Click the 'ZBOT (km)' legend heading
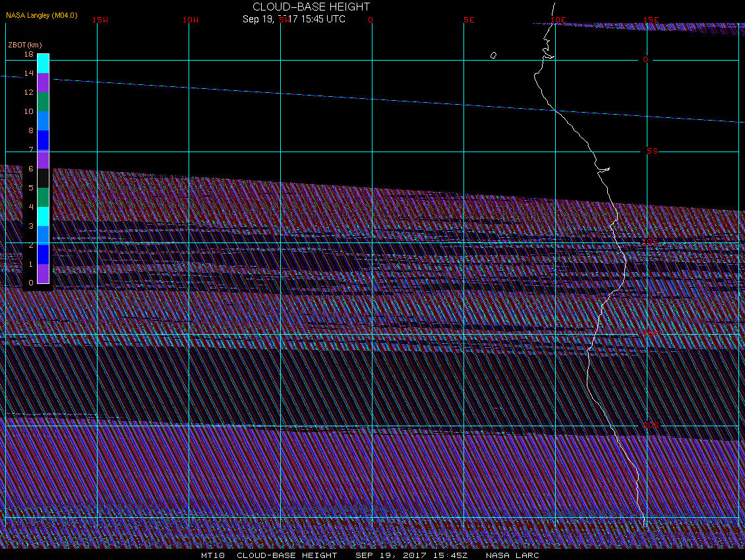Screen dimensions: 745x560 24,45
